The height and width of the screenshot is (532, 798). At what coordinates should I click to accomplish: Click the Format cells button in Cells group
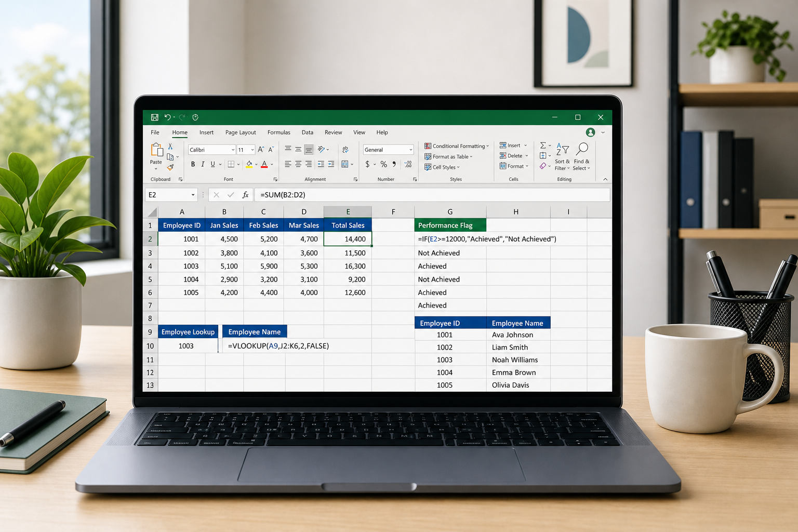pos(514,166)
